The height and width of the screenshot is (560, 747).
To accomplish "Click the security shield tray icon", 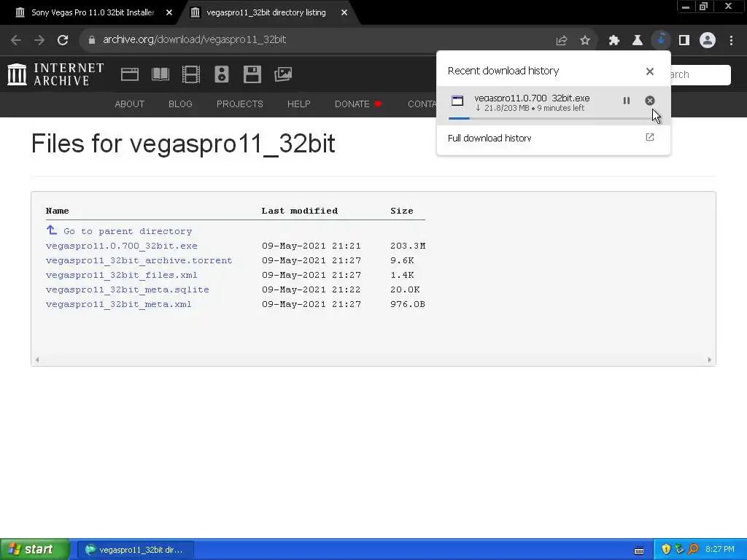I will coord(666,550).
